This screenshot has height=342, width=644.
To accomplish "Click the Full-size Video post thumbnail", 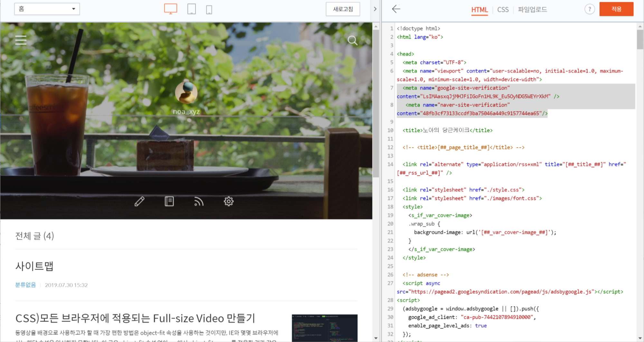I will [x=325, y=328].
